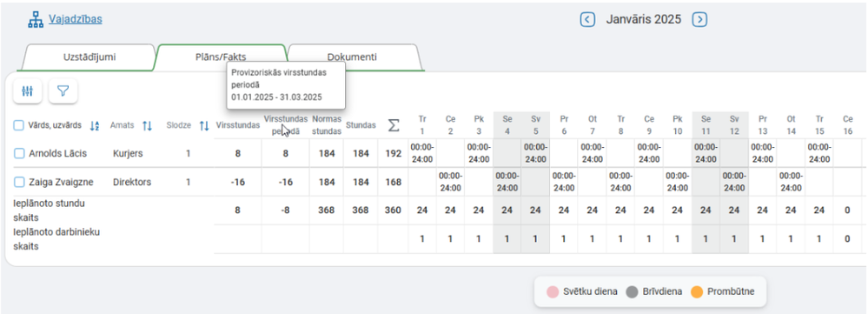
Task: Click the Pr 13 day header
Action: pyautogui.click(x=763, y=125)
